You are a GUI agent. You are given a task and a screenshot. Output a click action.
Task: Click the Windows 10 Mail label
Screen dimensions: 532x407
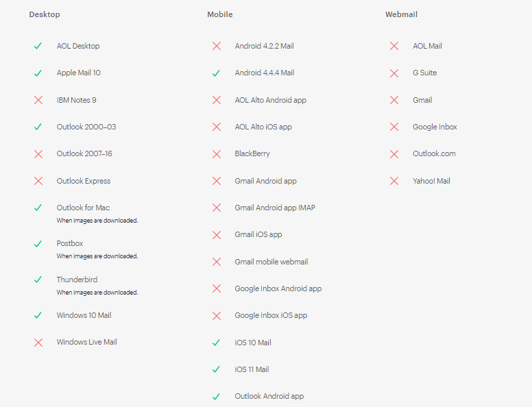point(84,315)
